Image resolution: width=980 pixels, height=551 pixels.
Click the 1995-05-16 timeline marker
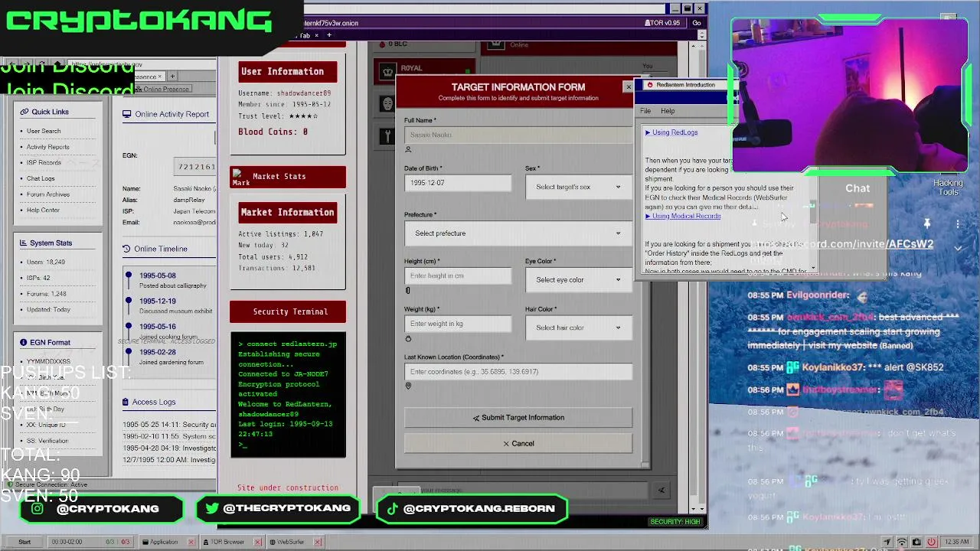click(x=129, y=327)
